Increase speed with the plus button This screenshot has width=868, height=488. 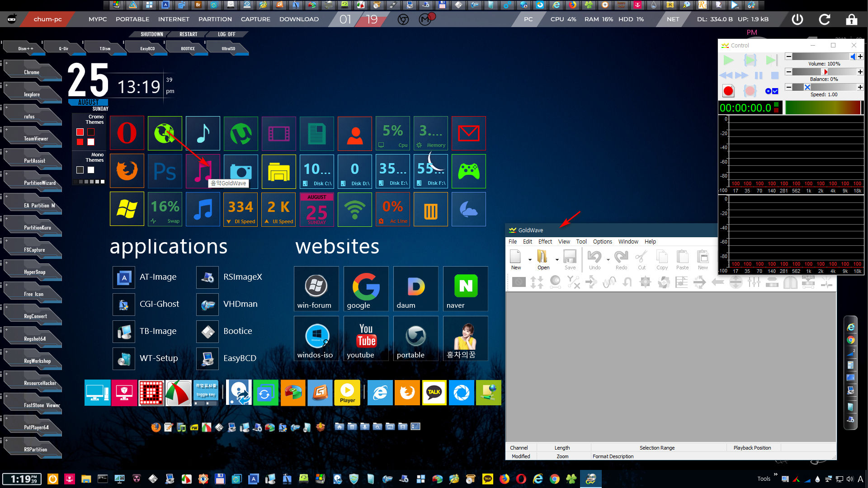point(860,87)
